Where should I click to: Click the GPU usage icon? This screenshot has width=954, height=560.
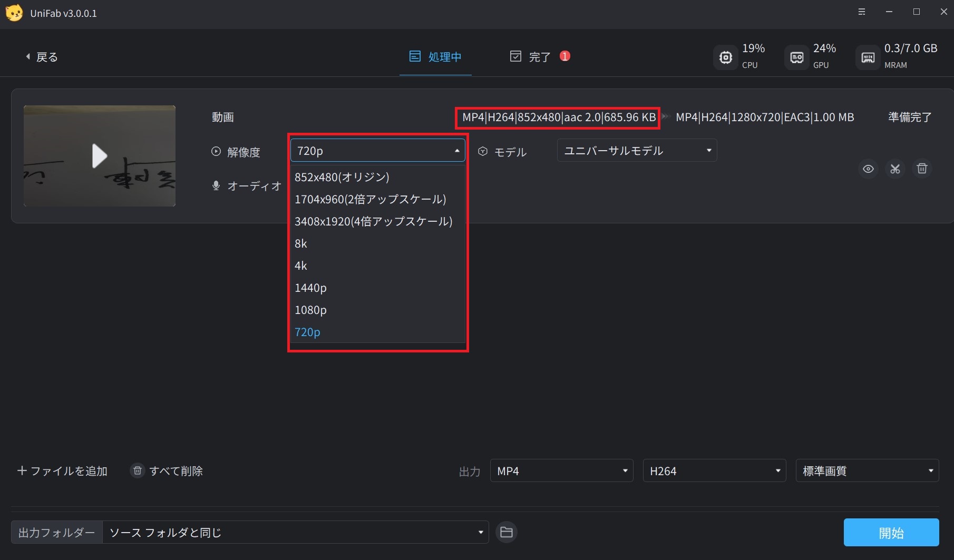797,57
